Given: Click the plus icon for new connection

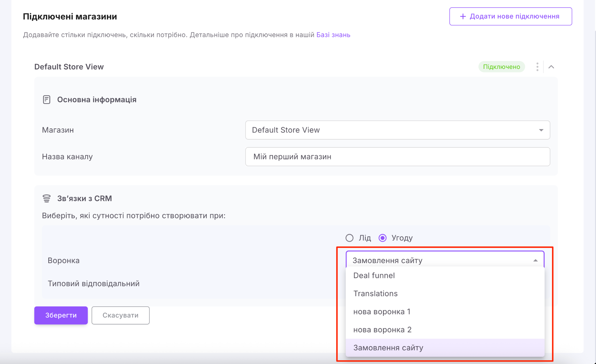Looking at the screenshot, I should pyautogui.click(x=463, y=17).
